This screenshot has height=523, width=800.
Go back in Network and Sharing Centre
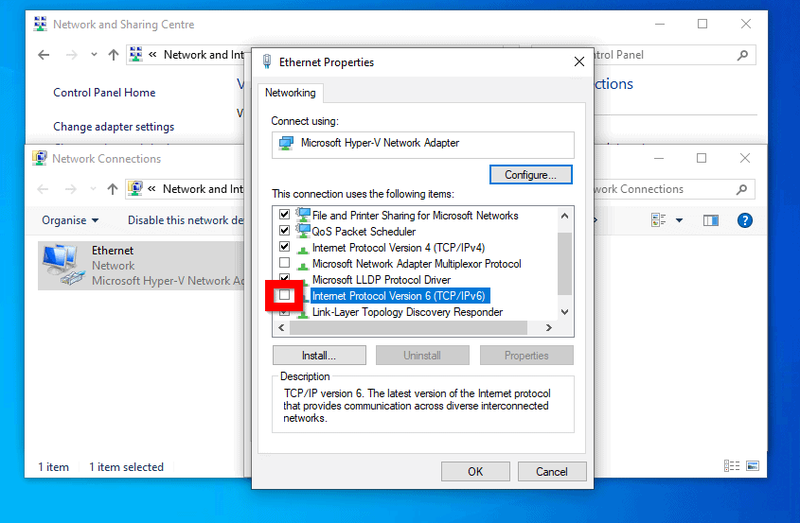(44, 55)
